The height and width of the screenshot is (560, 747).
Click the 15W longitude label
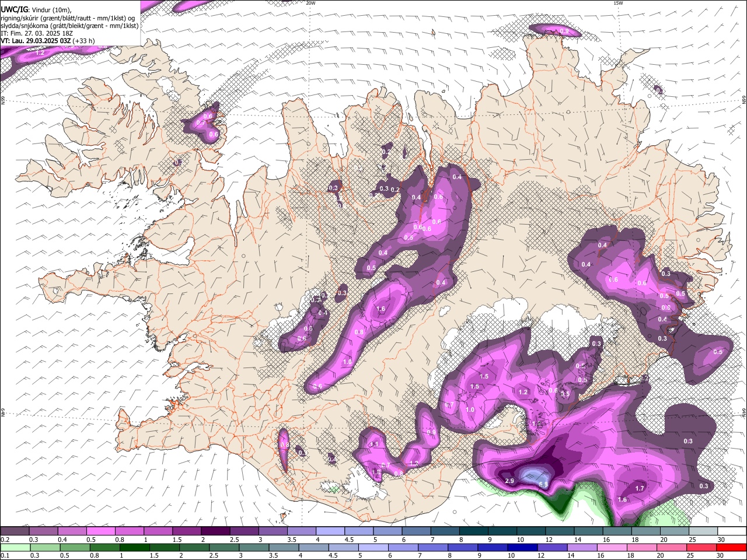[617, 3]
